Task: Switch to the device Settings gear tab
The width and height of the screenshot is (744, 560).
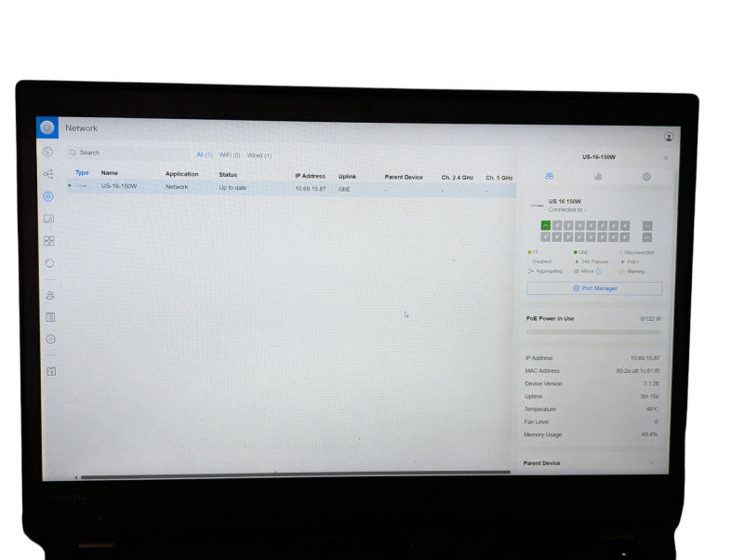Action: [646, 177]
